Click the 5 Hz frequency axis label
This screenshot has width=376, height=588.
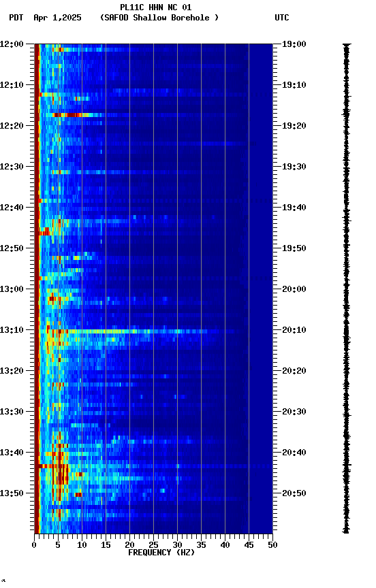[58, 545]
